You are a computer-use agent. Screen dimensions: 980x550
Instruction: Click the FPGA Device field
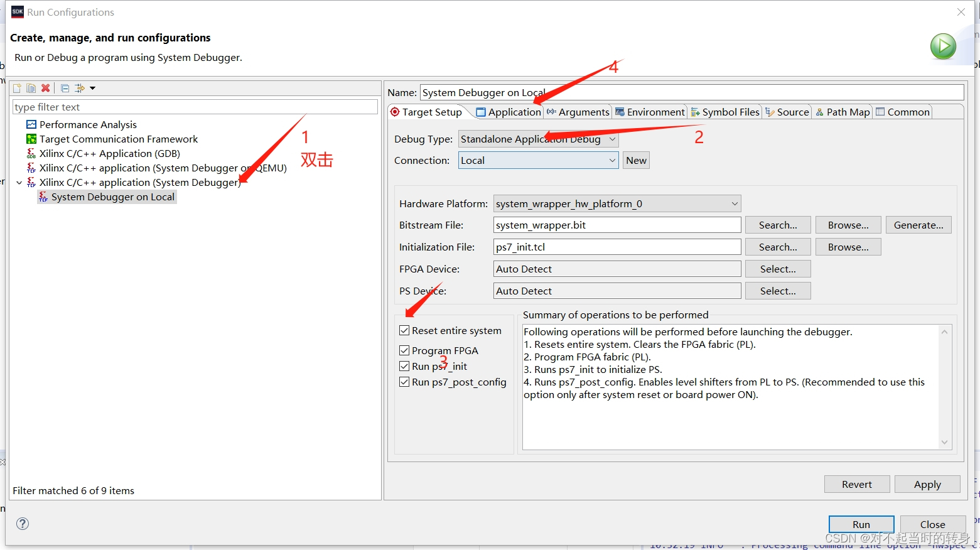point(617,269)
